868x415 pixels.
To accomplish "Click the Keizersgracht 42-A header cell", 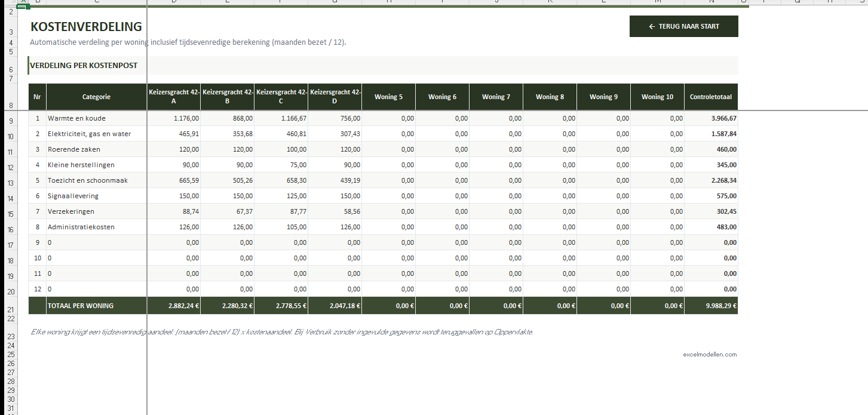I will pyautogui.click(x=173, y=97).
